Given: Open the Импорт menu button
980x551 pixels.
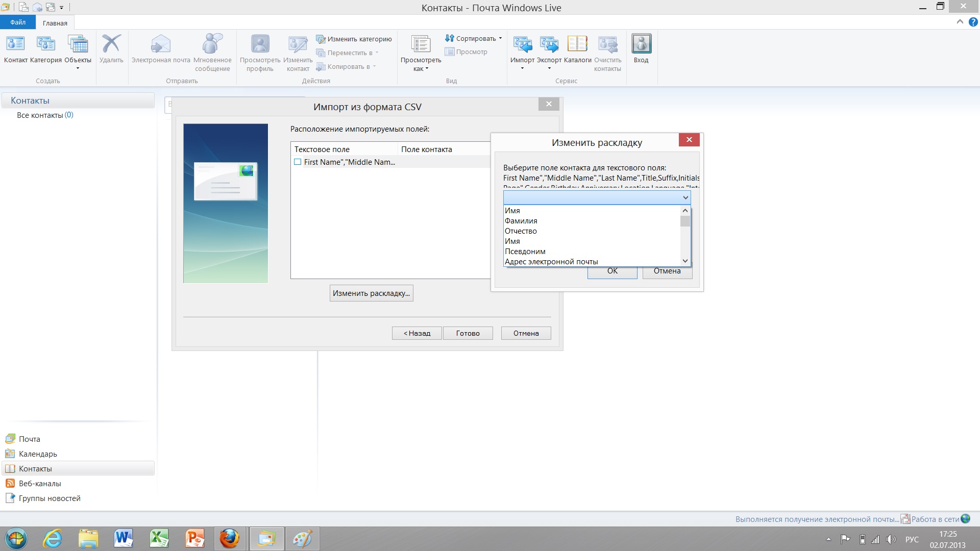Looking at the screenshot, I should (522, 52).
